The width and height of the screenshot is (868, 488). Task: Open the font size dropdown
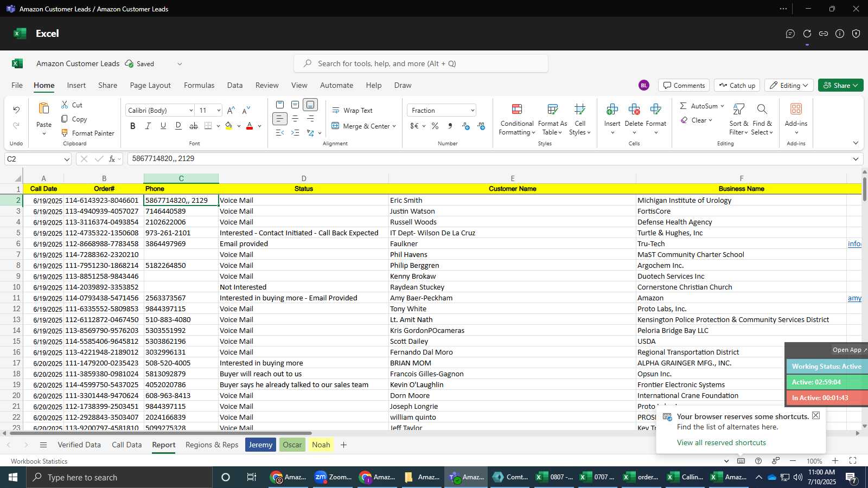[x=219, y=111]
